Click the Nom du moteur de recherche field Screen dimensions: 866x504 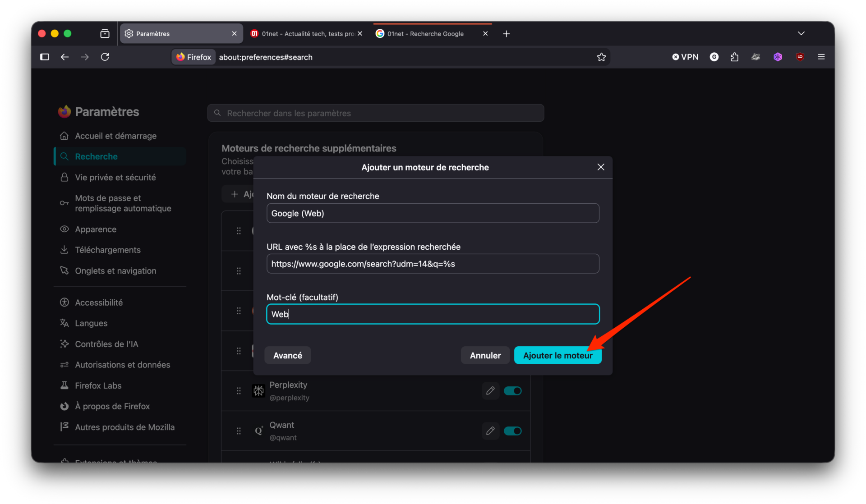coord(433,213)
